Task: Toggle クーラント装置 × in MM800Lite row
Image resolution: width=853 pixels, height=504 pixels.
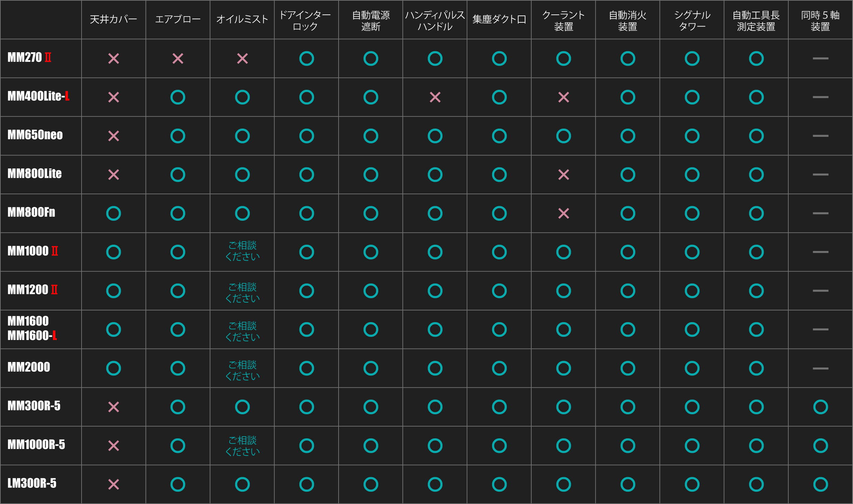Action: pos(563,175)
